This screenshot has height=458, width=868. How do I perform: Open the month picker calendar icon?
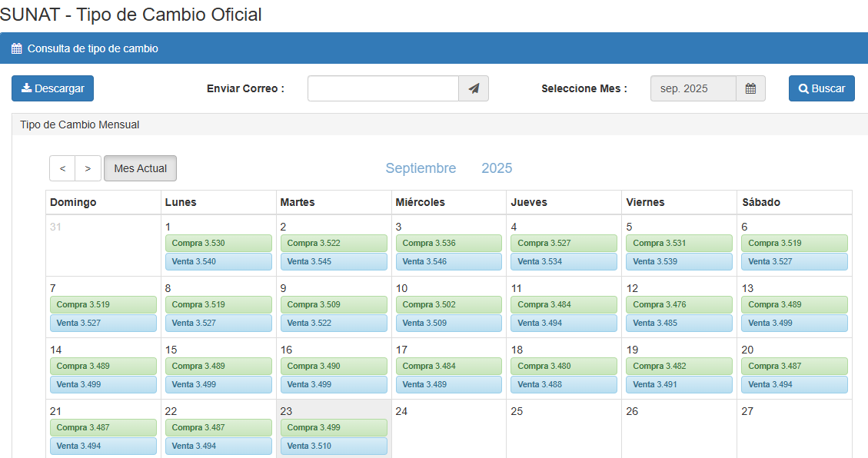pos(750,88)
